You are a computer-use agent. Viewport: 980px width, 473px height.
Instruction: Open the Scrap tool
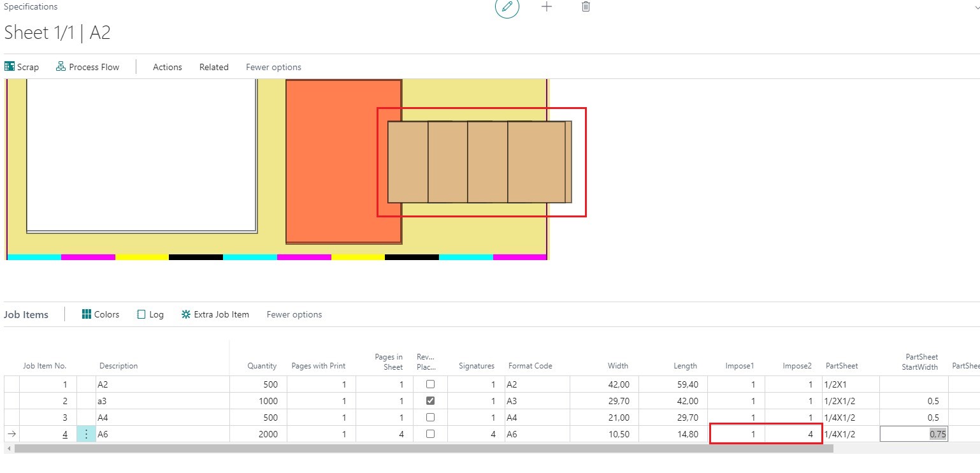[x=22, y=66]
